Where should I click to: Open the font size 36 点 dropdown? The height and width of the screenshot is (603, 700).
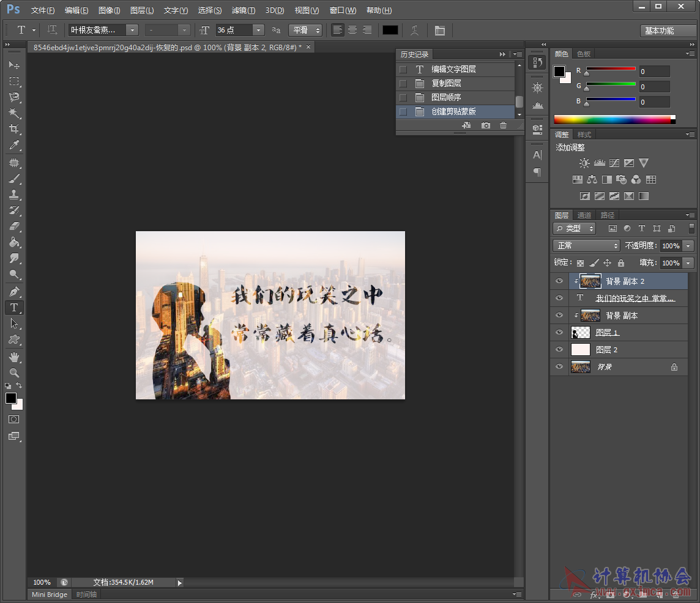pos(258,30)
